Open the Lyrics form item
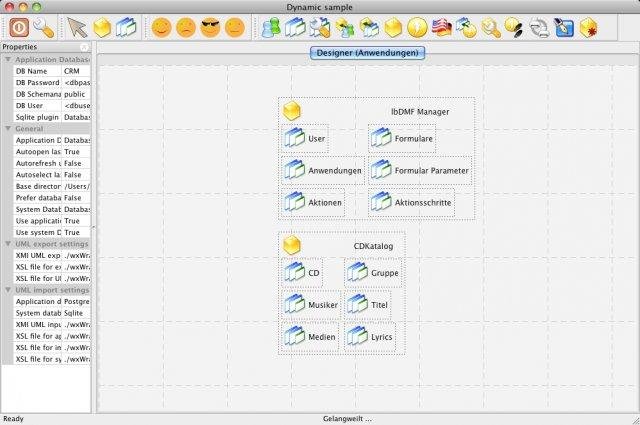The height and width of the screenshot is (425, 640). click(370, 337)
